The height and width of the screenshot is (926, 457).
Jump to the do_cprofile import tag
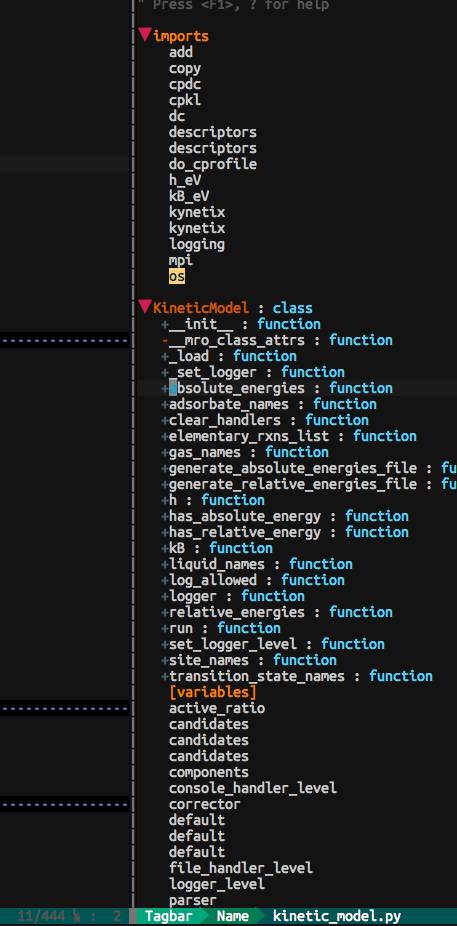coord(213,164)
